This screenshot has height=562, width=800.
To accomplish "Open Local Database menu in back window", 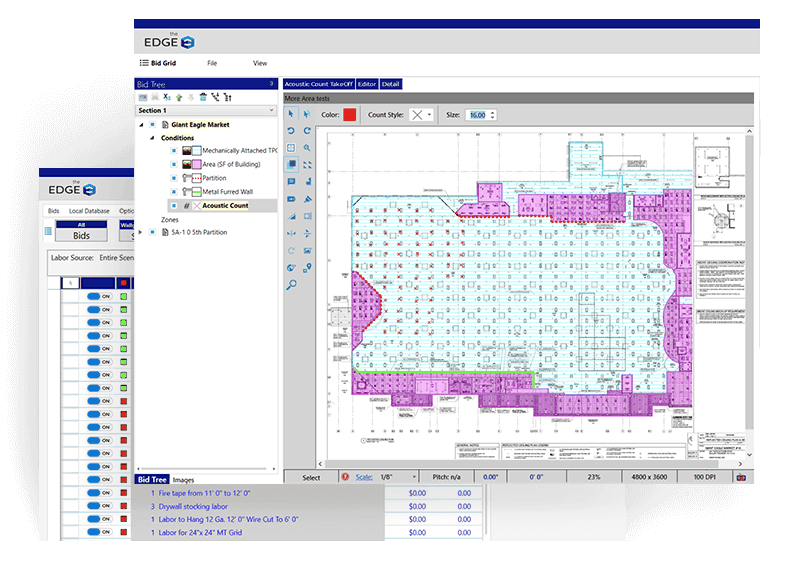I will [x=89, y=211].
